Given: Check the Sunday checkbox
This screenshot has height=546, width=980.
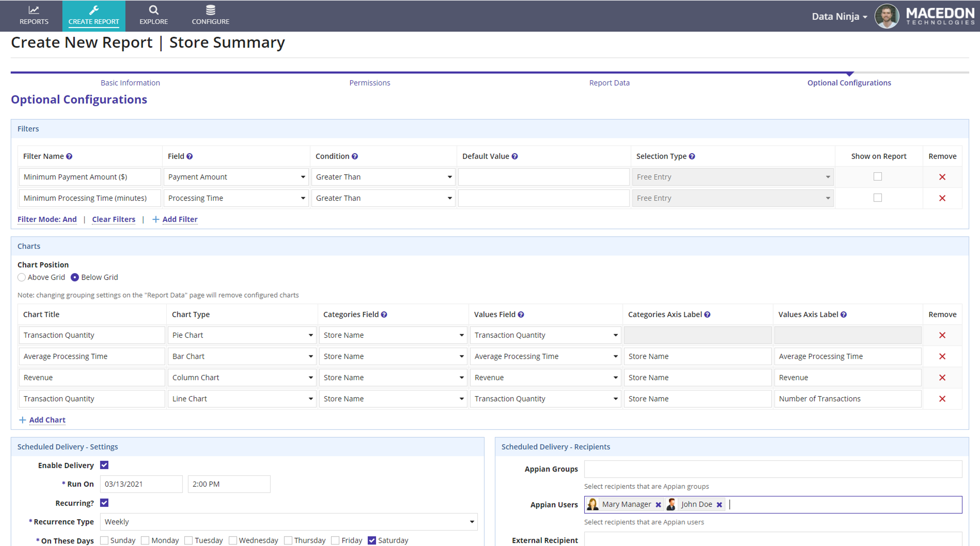Looking at the screenshot, I should 104,540.
